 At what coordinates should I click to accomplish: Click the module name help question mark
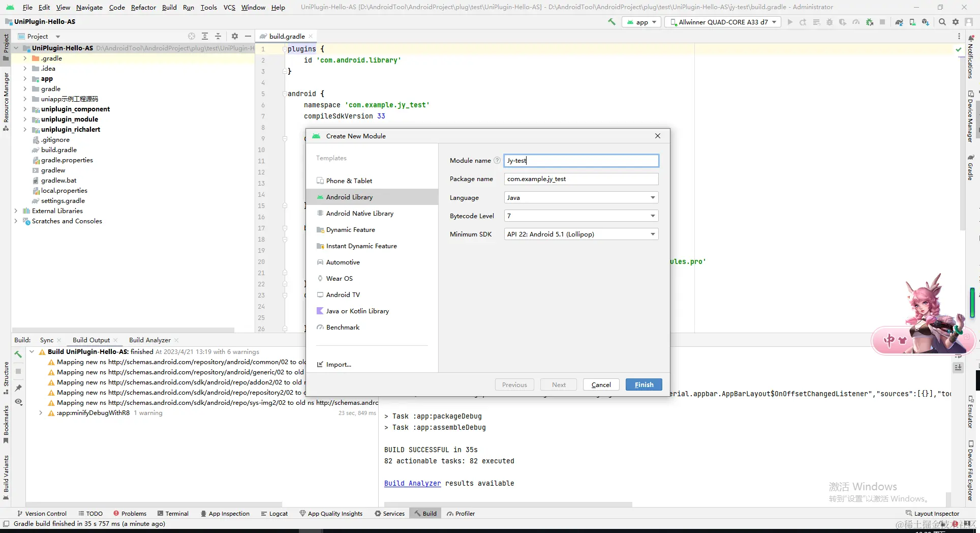[x=497, y=161]
